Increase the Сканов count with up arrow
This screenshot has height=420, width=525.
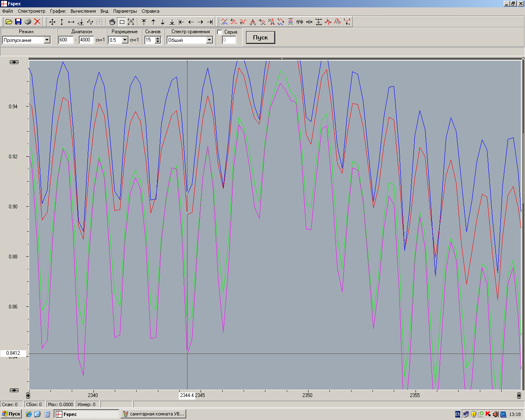158,38
